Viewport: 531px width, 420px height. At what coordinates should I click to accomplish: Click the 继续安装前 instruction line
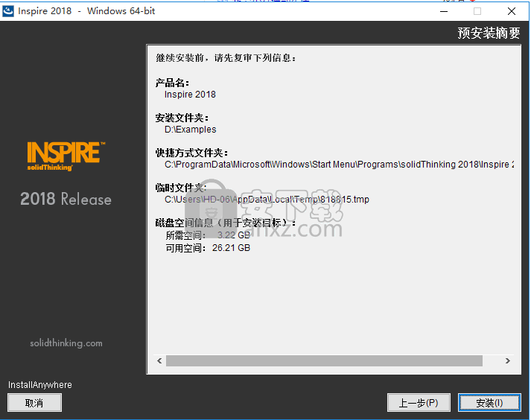226,58
